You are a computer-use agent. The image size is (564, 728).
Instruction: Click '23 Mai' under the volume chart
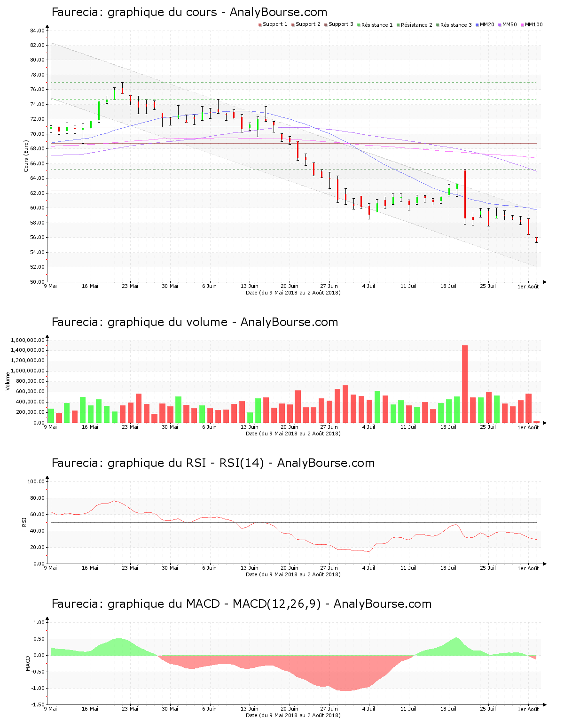pos(130,427)
